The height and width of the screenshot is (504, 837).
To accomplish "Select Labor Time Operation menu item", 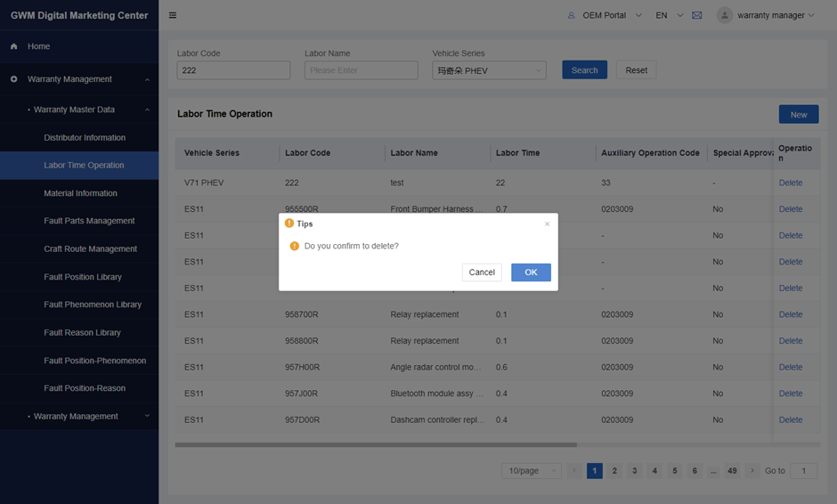I will [x=79, y=166].
